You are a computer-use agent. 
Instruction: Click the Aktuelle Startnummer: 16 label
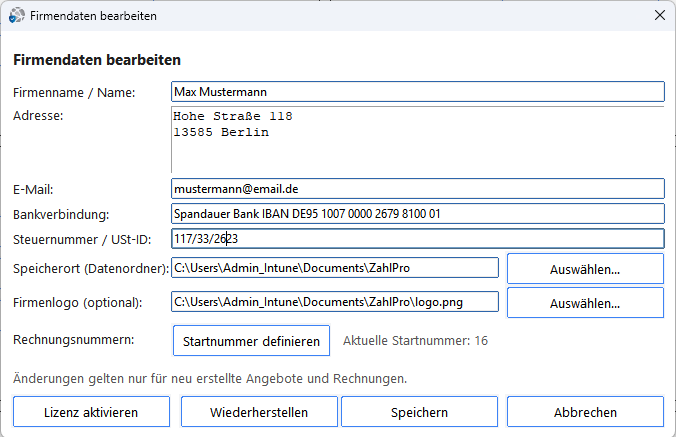pyautogui.click(x=415, y=341)
